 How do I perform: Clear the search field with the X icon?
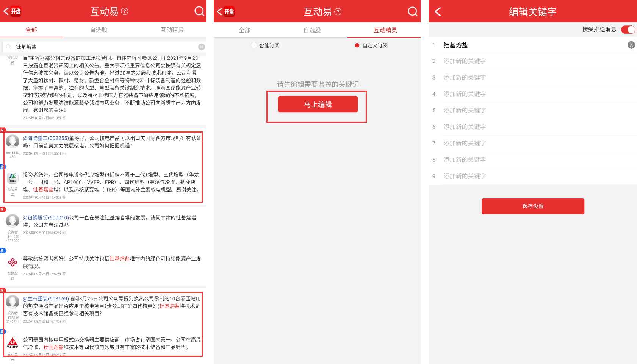point(202,47)
